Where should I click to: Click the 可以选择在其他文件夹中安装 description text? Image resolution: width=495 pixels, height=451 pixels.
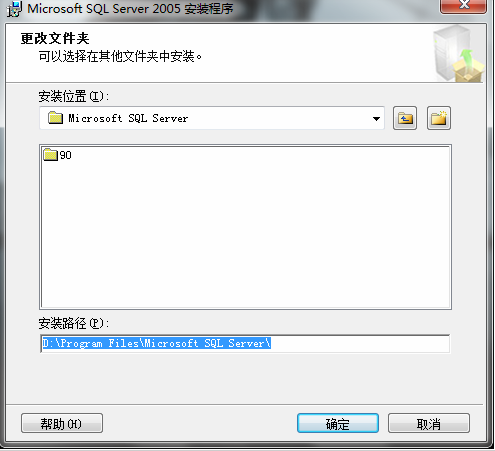120,56
